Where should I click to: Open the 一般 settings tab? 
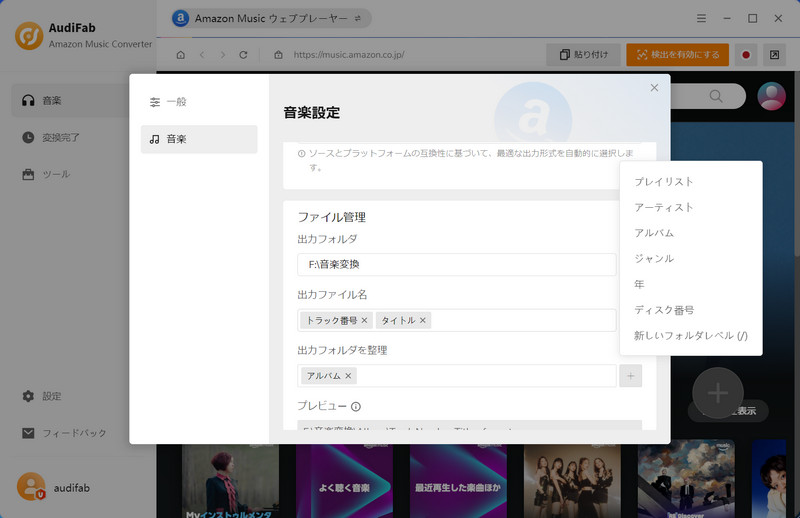tap(199, 102)
